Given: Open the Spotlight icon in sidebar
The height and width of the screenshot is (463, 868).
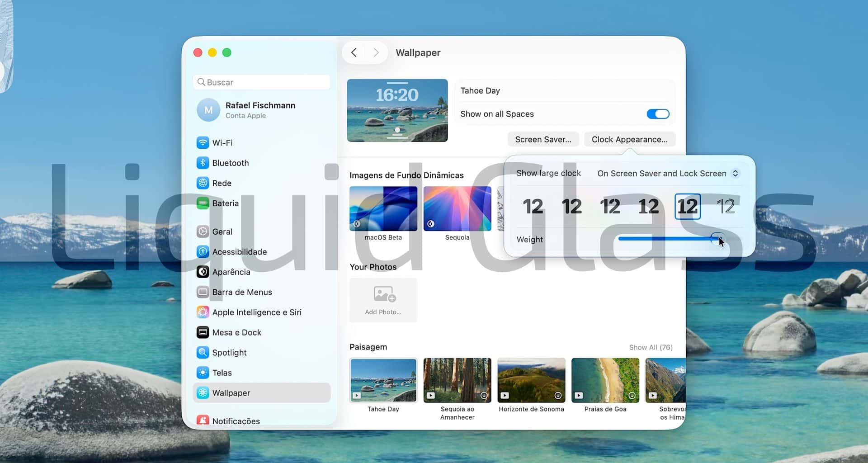Looking at the screenshot, I should tap(203, 353).
